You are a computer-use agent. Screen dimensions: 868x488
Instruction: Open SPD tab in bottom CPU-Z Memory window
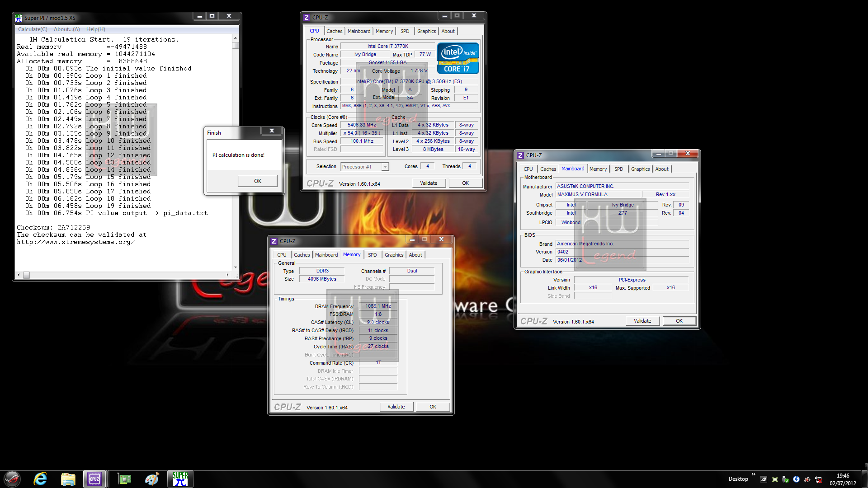tap(373, 255)
